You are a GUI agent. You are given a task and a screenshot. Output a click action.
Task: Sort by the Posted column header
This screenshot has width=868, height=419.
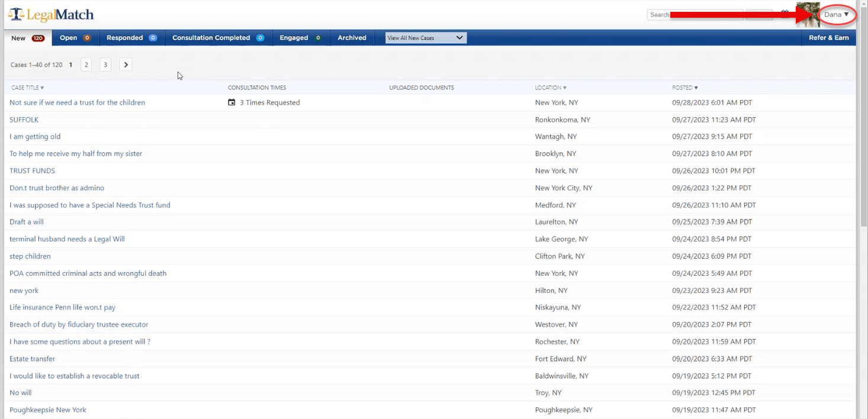(685, 88)
